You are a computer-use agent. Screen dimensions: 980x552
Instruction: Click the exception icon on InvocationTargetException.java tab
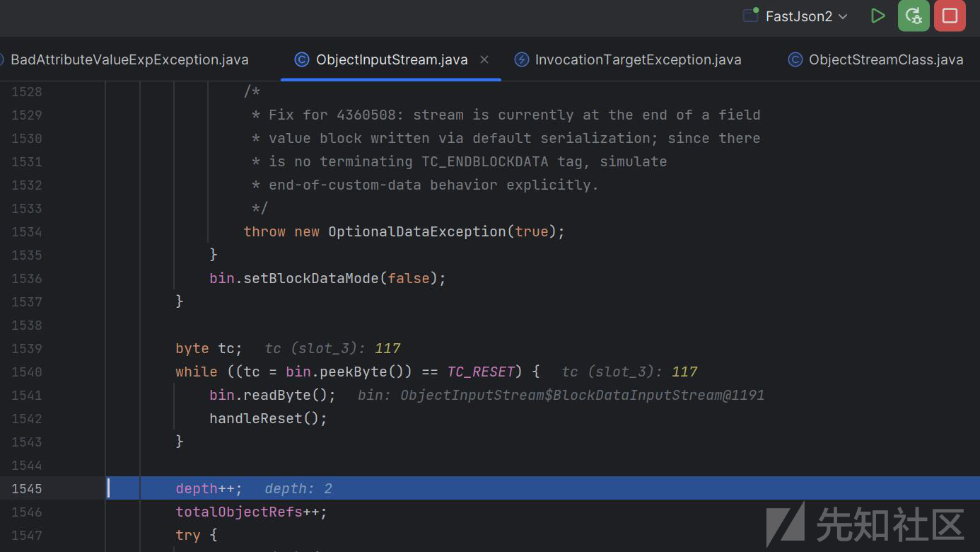click(x=521, y=59)
